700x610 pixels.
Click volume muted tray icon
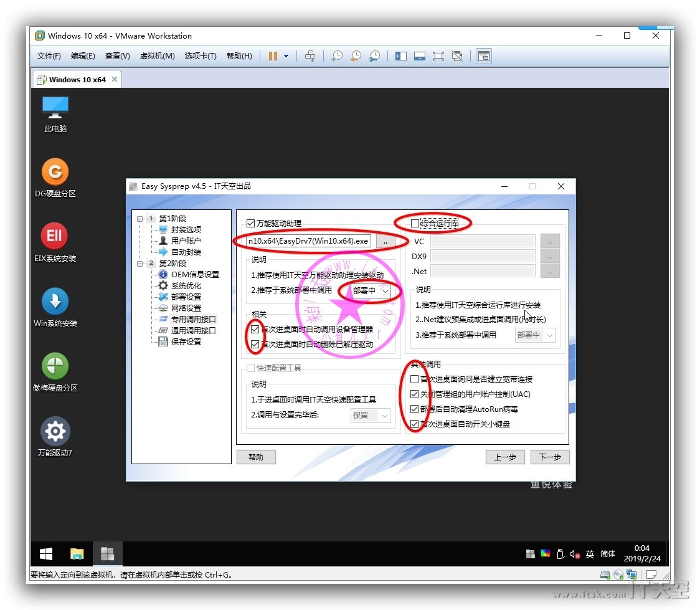[x=575, y=554]
